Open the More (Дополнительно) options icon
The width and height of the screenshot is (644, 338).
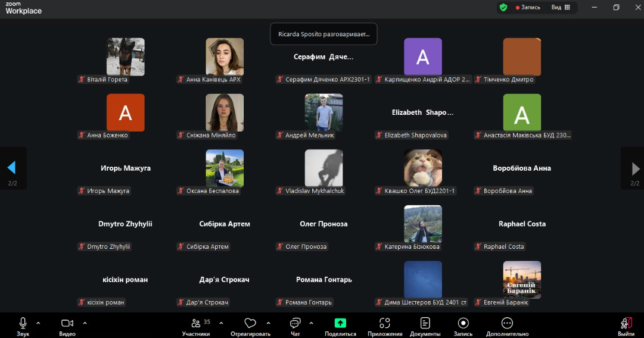(x=507, y=323)
